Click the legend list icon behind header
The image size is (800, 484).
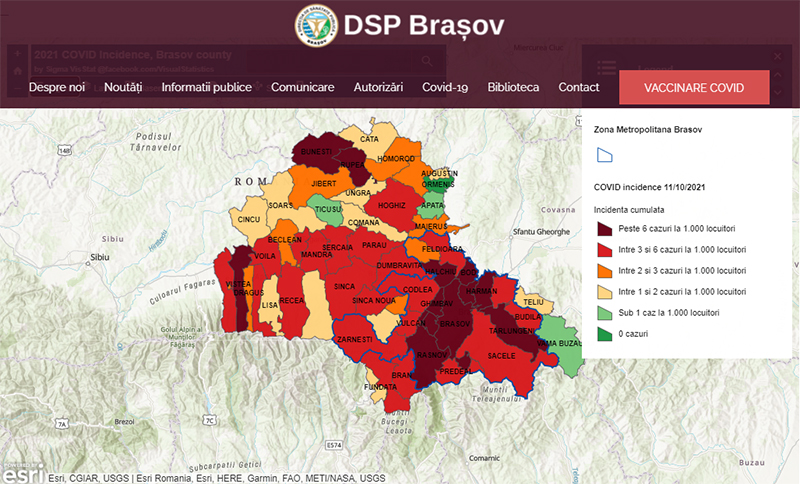[x=606, y=67]
